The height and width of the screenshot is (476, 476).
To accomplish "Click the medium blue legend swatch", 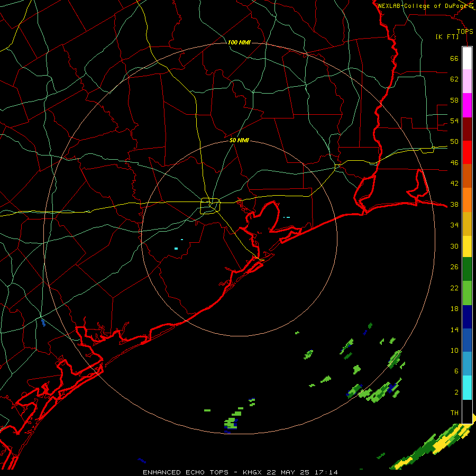I will coord(467,341).
